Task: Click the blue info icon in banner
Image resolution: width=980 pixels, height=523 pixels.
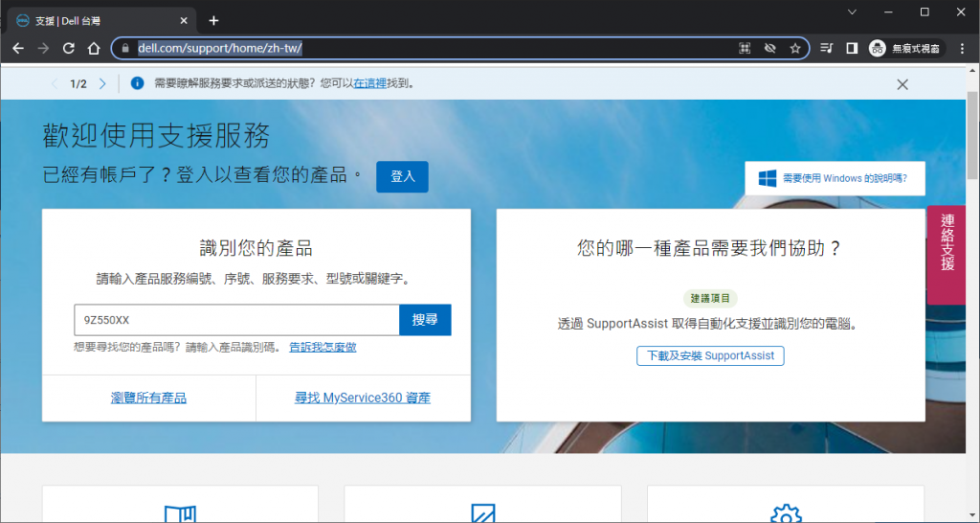Action: tap(137, 83)
